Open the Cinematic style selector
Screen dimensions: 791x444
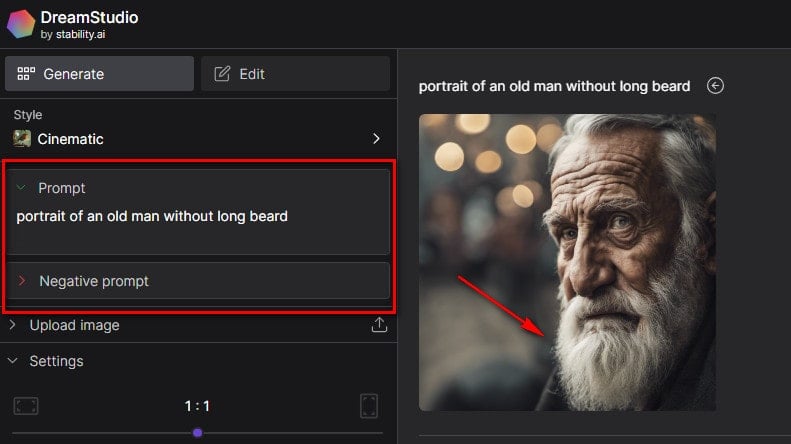click(x=198, y=139)
